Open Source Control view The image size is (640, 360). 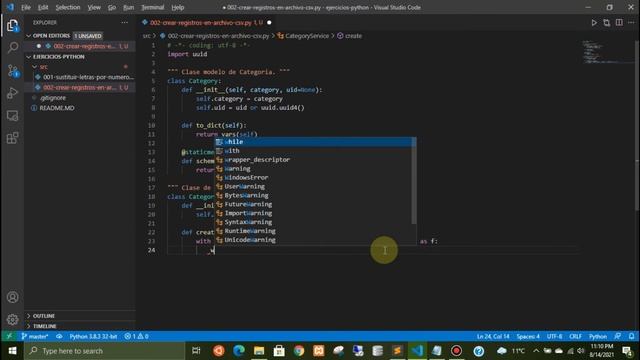tap(12, 71)
